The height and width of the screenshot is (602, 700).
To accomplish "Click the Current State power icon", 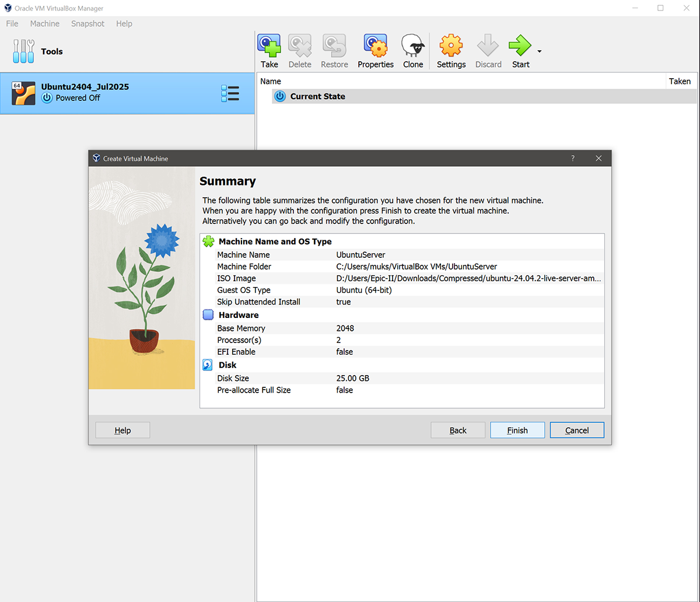I will 280,96.
